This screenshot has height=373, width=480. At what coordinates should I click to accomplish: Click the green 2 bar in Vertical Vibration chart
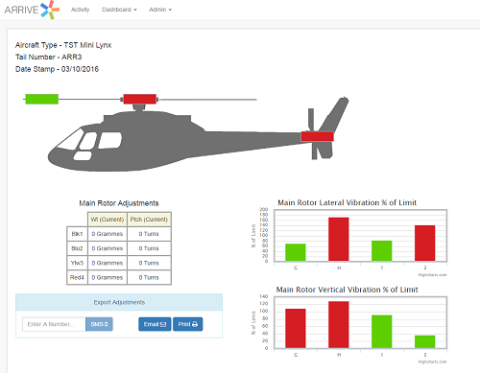[425, 342]
